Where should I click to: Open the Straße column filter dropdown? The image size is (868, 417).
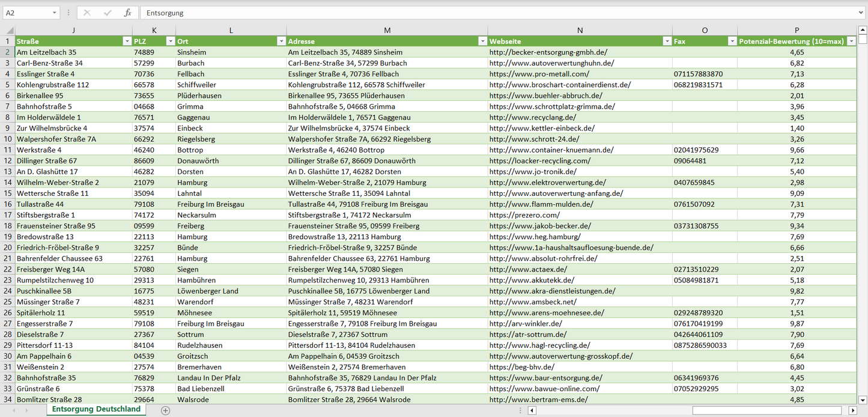point(126,41)
